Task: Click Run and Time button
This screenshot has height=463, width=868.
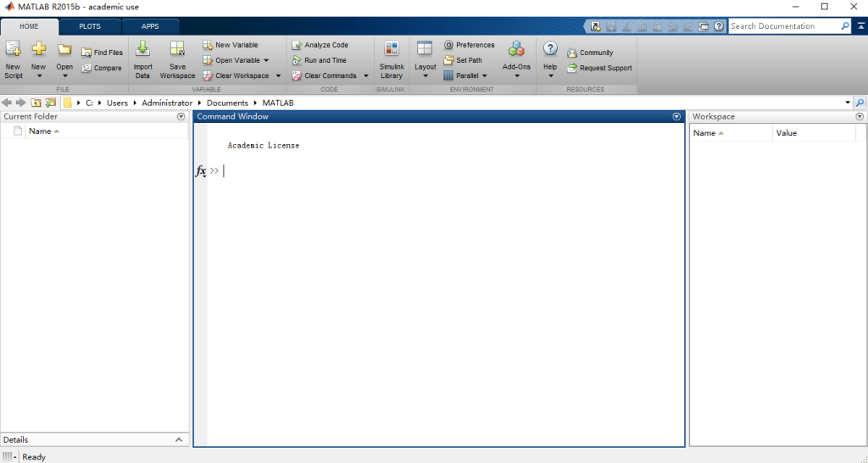Action: 319,60
